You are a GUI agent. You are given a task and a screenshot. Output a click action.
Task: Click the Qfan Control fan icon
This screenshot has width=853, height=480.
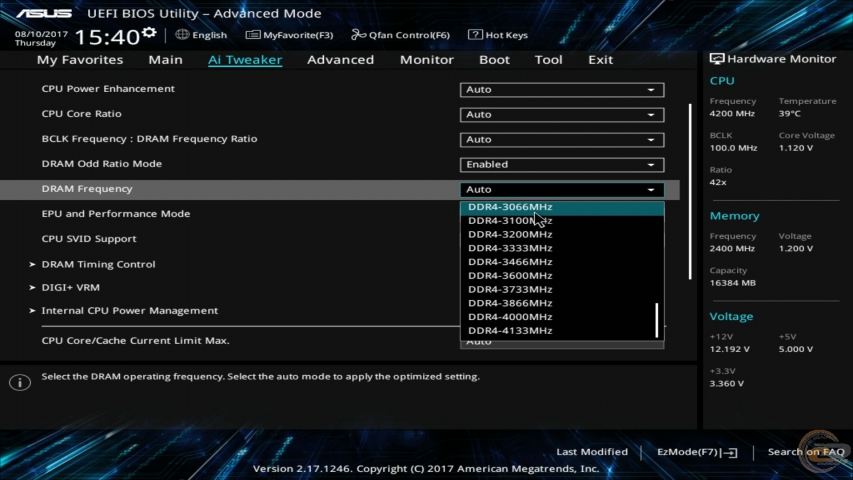(358, 35)
